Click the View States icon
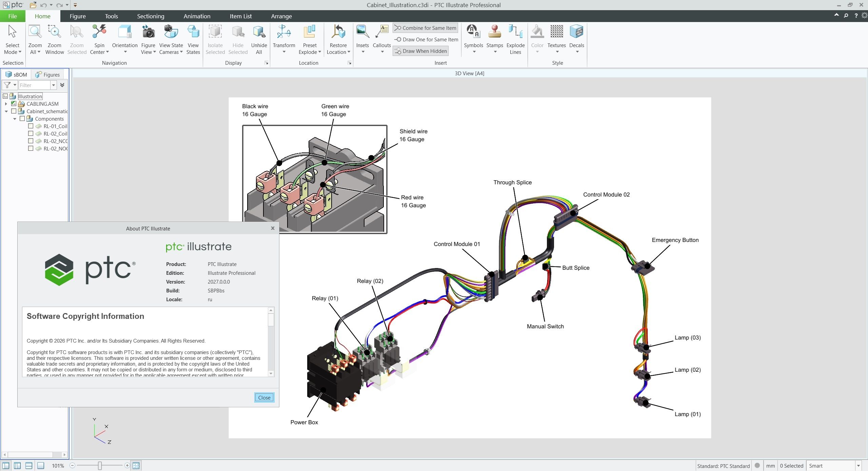Image resolution: width=868 pixels, height=471 pixels. point(193,32)
